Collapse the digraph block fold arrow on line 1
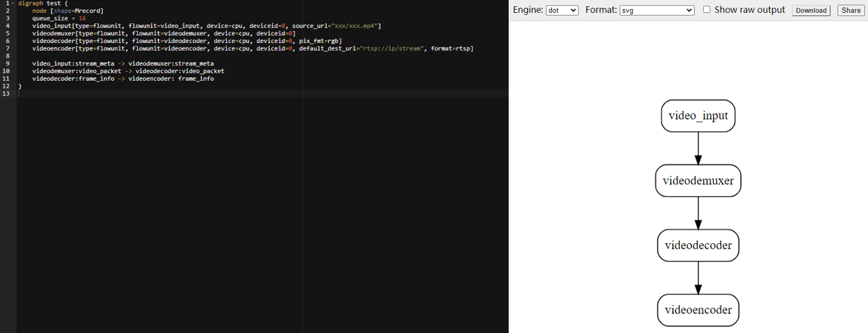 click(14, 3)
